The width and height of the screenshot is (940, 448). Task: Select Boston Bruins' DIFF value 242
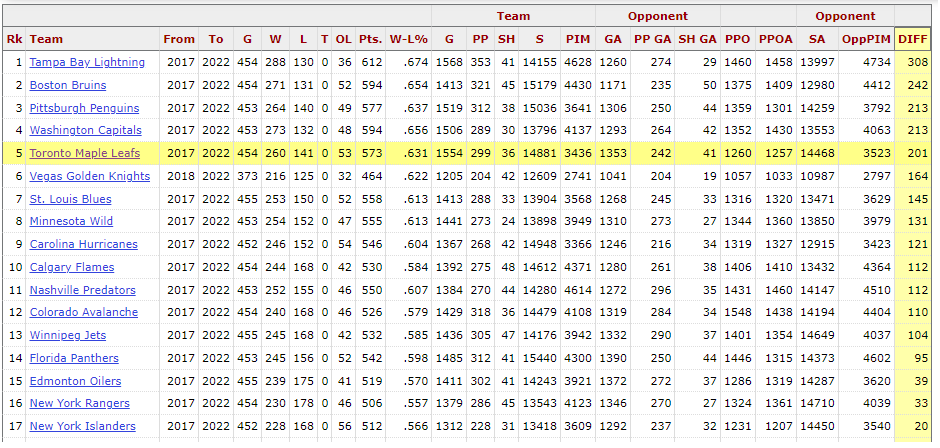918,85
